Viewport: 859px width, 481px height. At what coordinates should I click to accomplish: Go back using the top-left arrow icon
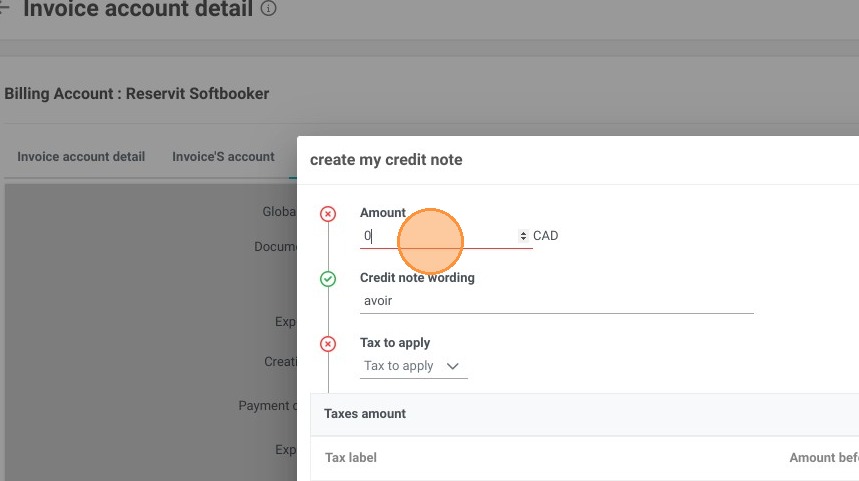click(x=4, y=7)
